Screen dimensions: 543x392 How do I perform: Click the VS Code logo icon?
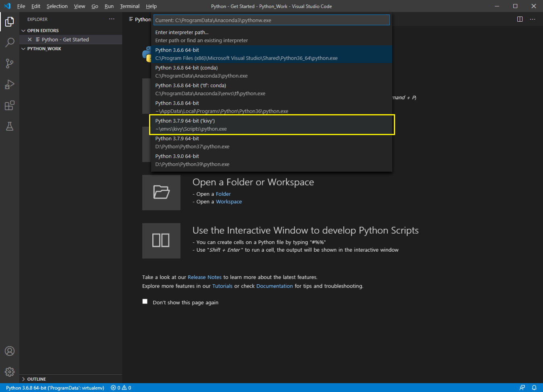7,6
